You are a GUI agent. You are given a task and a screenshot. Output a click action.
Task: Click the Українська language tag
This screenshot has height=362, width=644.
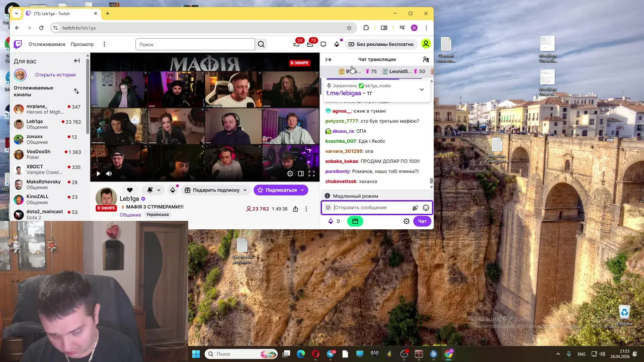(157, 215)
